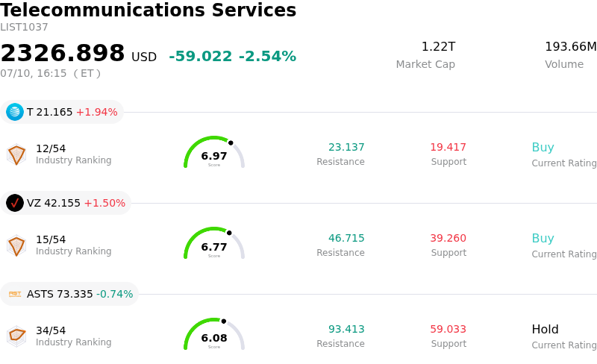This screenshot has height=364, width=597.
Task: Open the ASTS 73.335 stock chip
Action: pos(69,294)
